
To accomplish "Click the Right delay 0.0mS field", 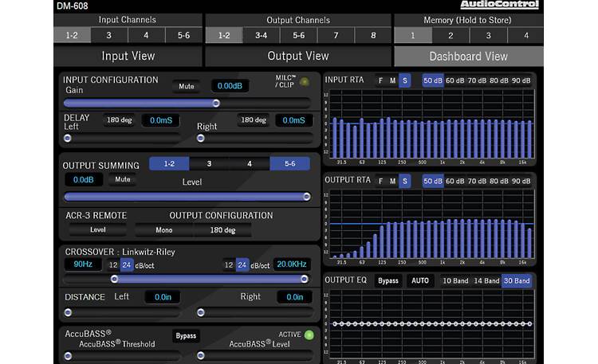I will pyautogui.click(x=293, y=120).
